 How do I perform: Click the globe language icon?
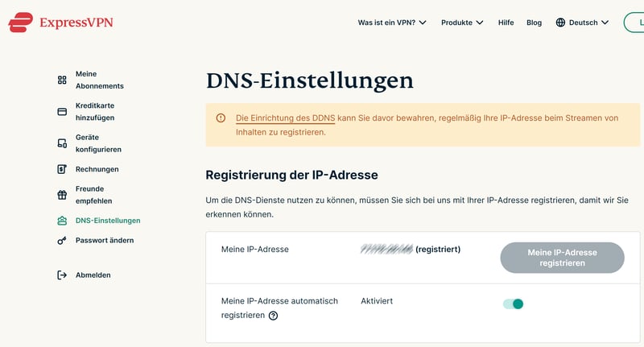560,23
